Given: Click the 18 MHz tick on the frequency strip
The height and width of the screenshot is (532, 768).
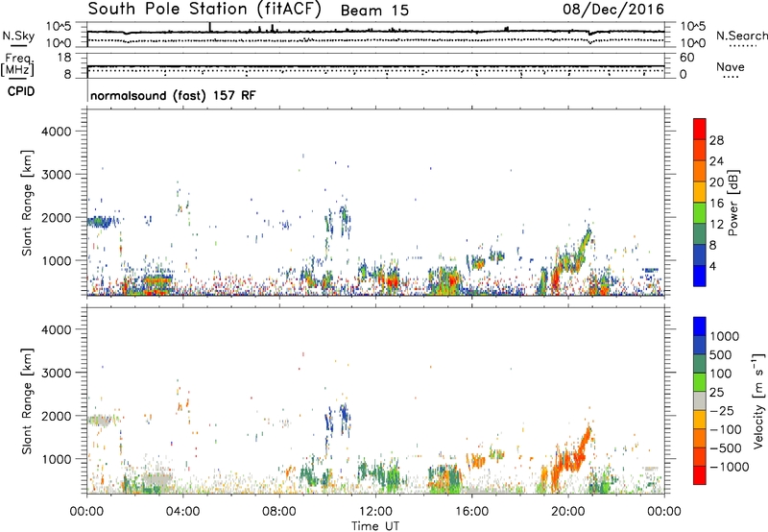Looking at the screenshot, I should tap(63, 58).
